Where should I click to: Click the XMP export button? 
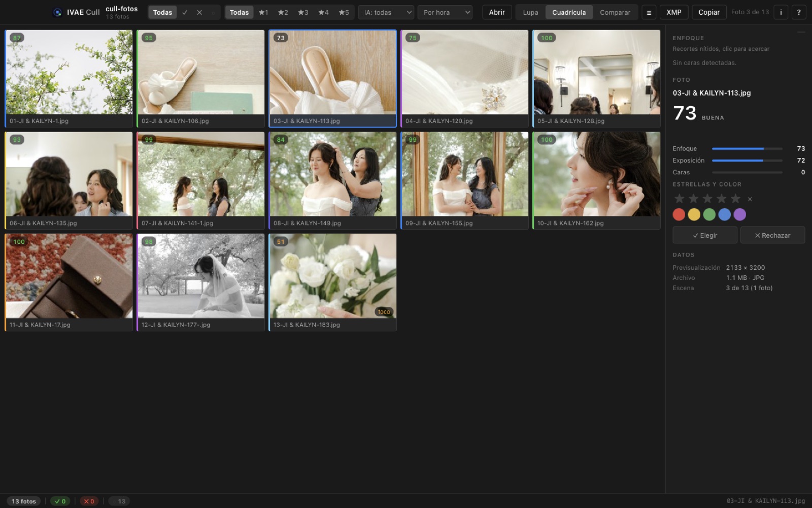tap(674, 12)
